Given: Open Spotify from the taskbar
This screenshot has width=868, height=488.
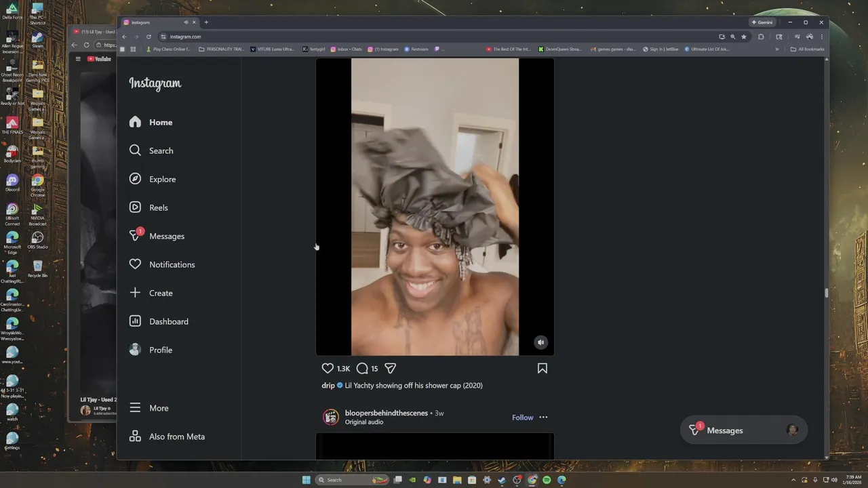Looking at the screenshot, I should click(547, 480).
